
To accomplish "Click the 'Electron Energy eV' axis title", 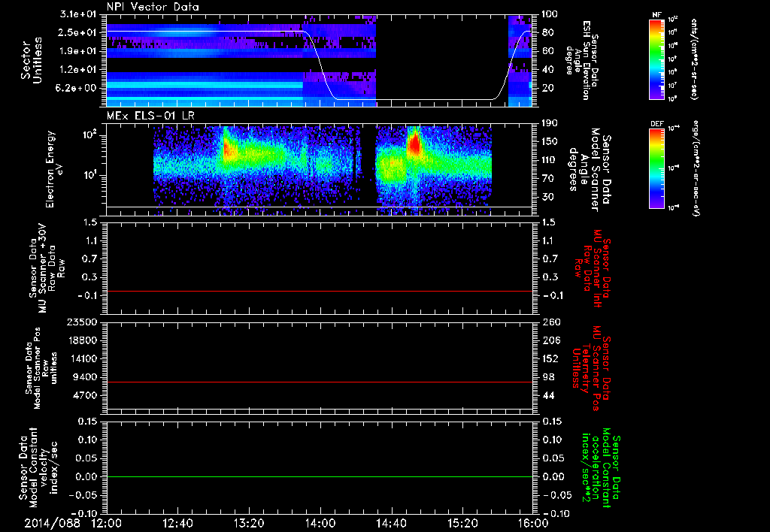I will [56, 169].
